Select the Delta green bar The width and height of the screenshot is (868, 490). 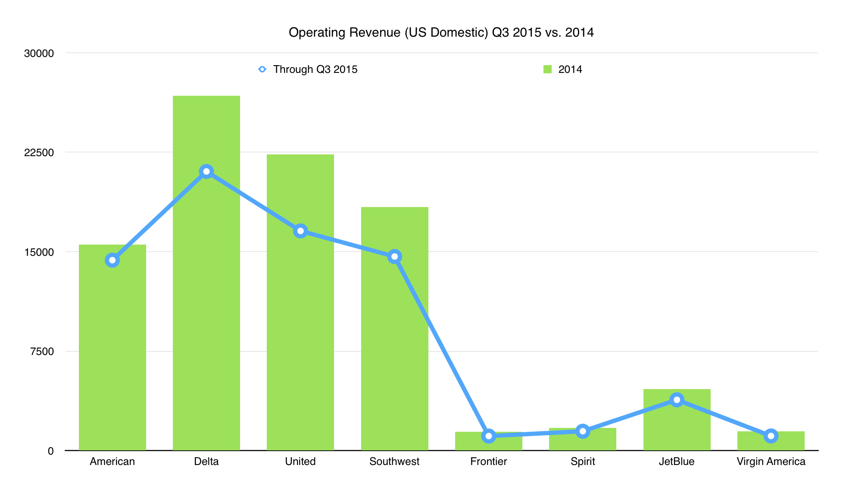click(206, 273)
